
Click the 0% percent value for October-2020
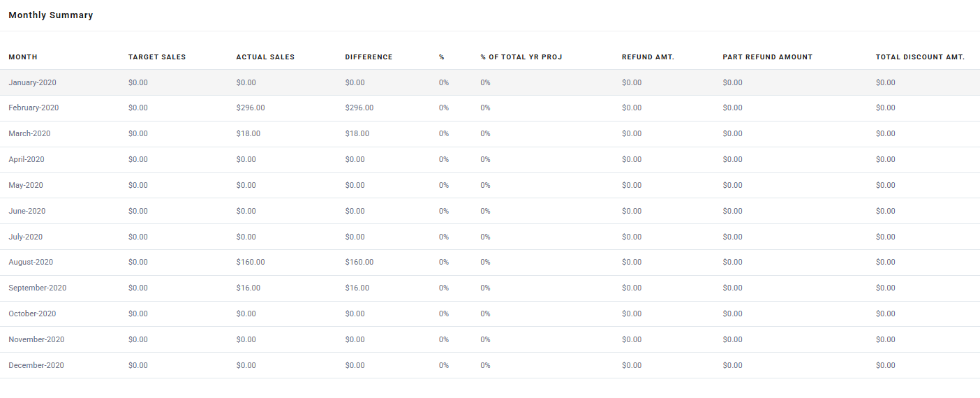coord(444,314)
